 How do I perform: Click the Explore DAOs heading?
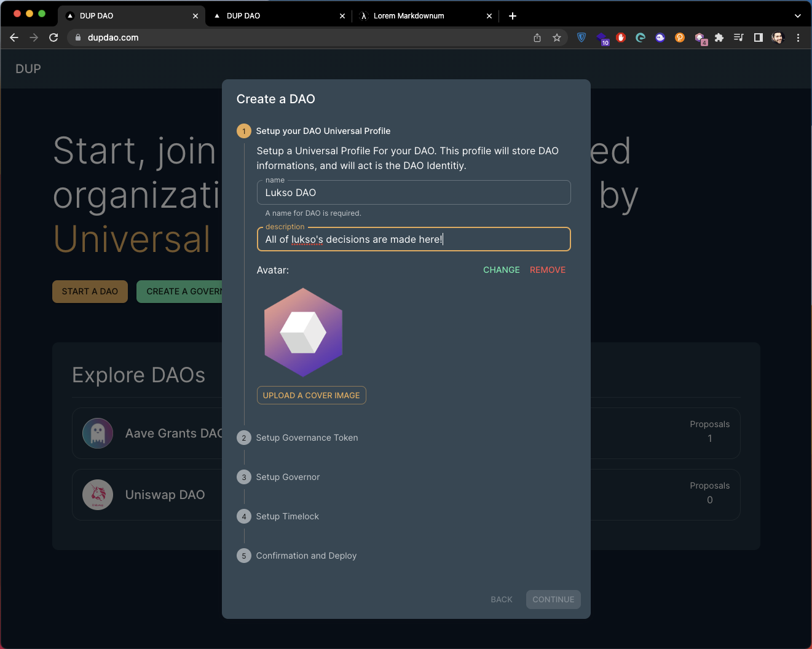[x=138, y=375]
